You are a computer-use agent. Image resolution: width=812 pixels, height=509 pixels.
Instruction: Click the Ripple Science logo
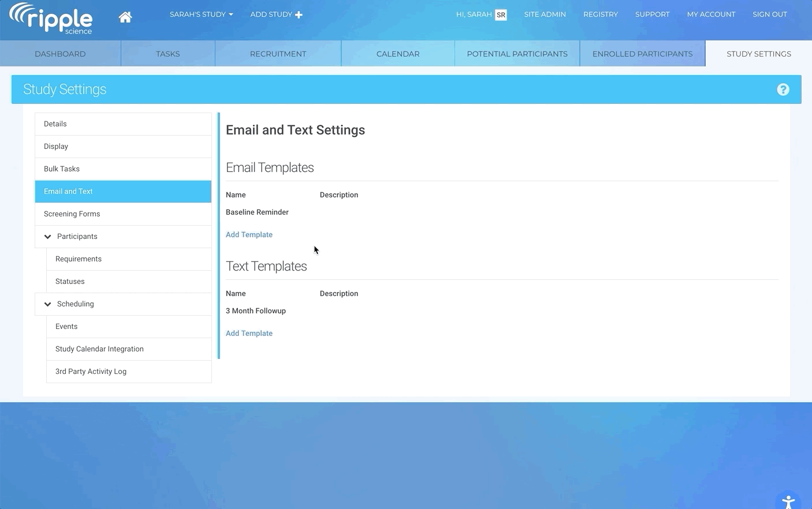click(x=51, y=18)
